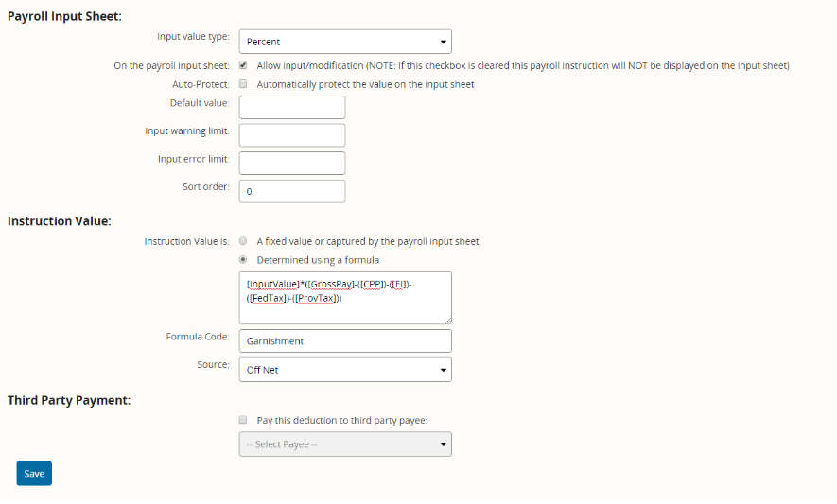The height and width of the screenshot is (504, 837).
Task: Click the Input value type dropdown arrow
Action: (x=443, y=42)
